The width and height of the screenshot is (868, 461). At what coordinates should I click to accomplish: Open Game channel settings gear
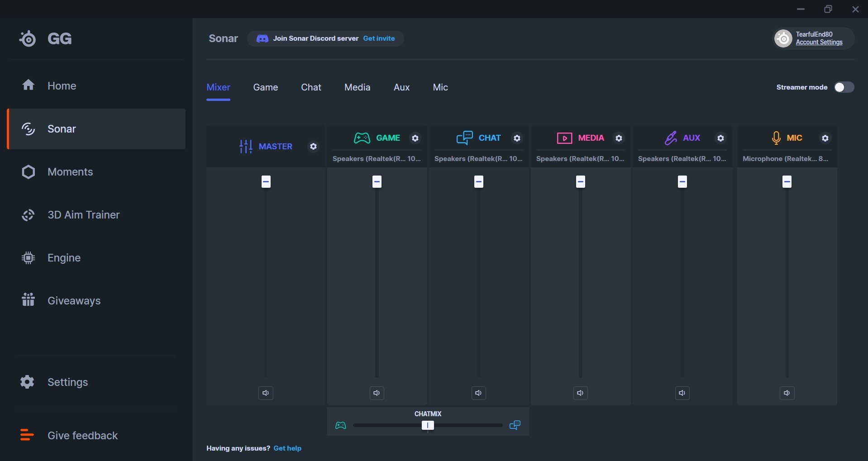pyautogui.click(x=415, y=138)
